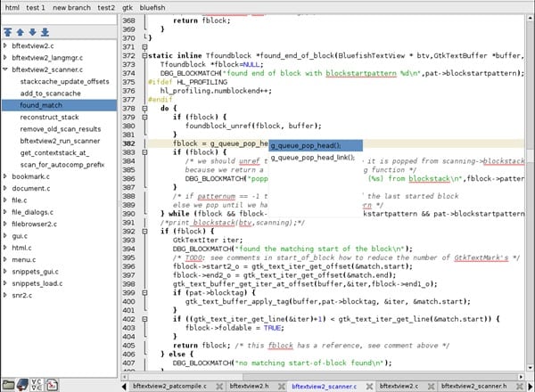
Task: Open the snippets icon in sidebar bottom
Action: [52, 385]
